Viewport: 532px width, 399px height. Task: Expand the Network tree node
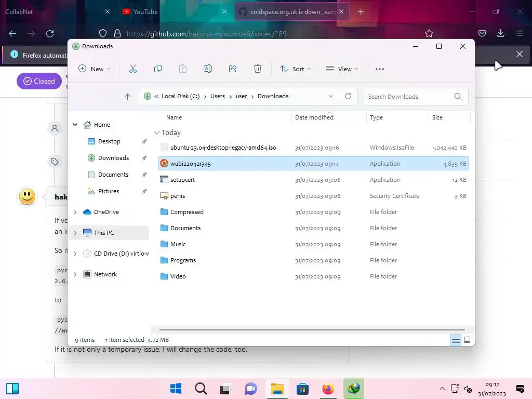[x=75, y=274]
